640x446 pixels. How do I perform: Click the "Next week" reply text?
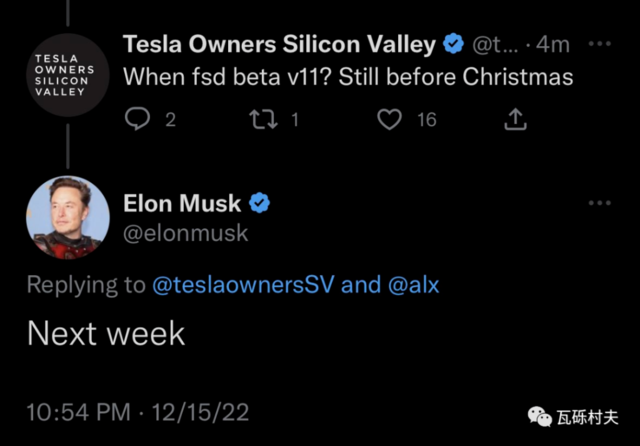tap(106, 333)
